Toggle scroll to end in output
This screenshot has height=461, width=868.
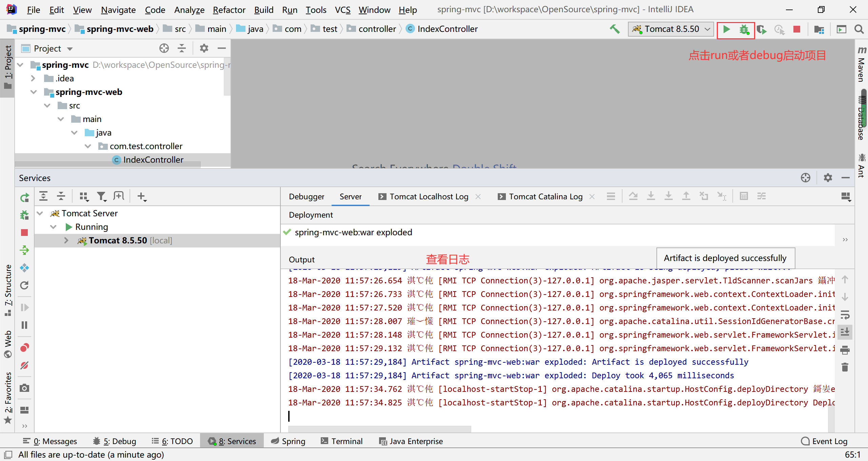(845, 332)
